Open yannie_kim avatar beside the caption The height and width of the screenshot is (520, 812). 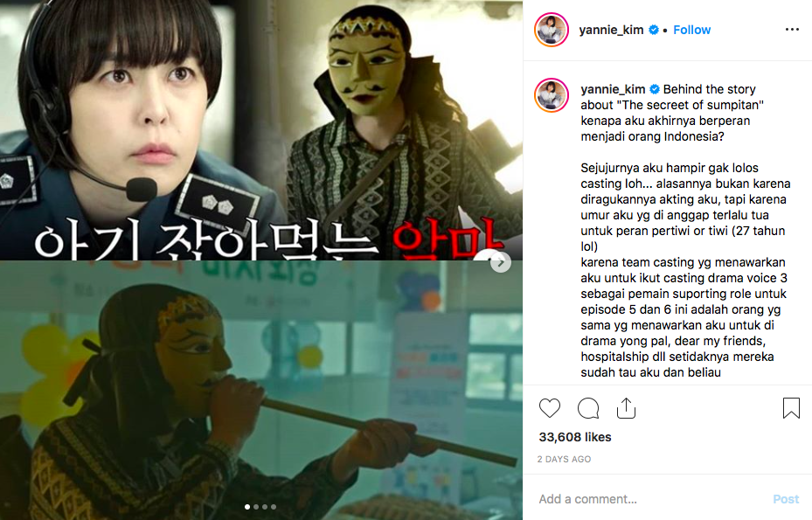click(x=552, y=96)
